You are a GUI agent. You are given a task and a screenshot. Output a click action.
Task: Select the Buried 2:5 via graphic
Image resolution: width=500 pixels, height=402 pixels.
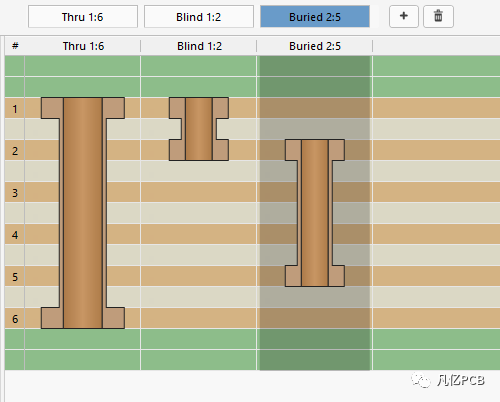click(x=315, y=213)
